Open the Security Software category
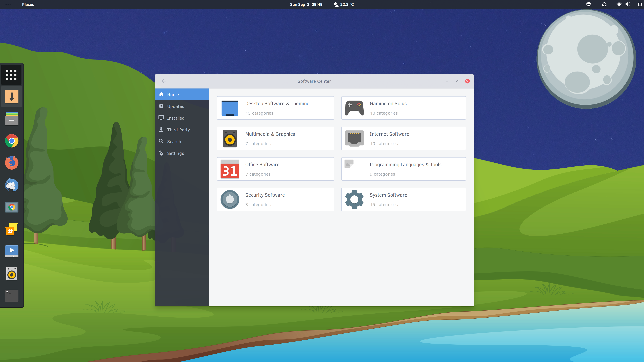Viewport: 644px width, 362px height. click(x=275, y=199)
